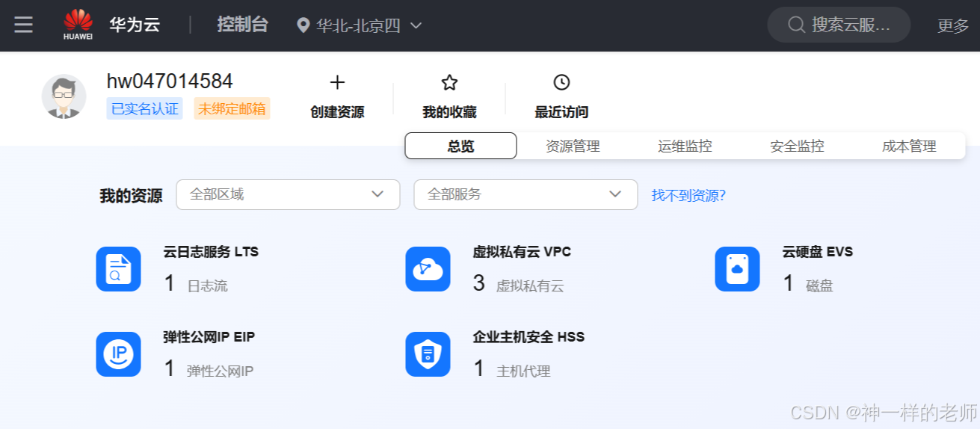Click the plus icon for creating resources
Viewport: 980px width, 429px height.
point(337,82)
